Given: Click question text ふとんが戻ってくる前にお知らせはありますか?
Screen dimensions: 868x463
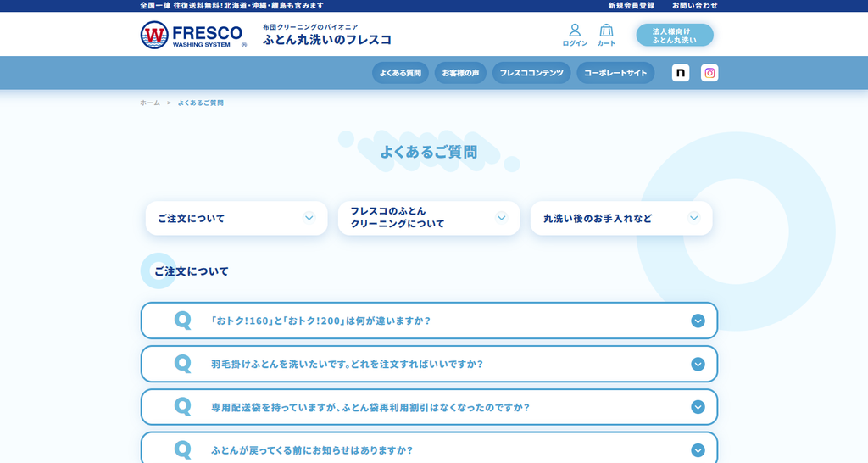Looking at the screenshot, I should pos(312,450).
